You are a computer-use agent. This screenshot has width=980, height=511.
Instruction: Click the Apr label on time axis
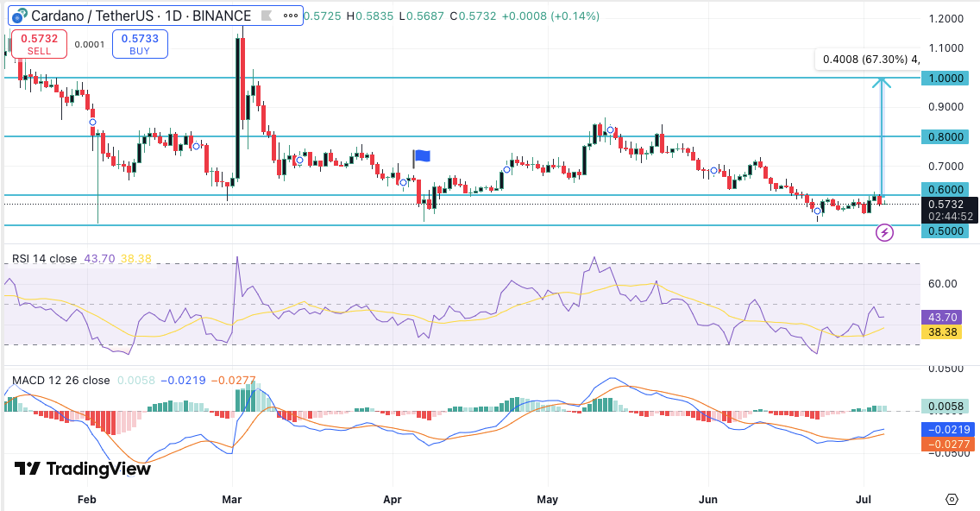coord(393,499)
